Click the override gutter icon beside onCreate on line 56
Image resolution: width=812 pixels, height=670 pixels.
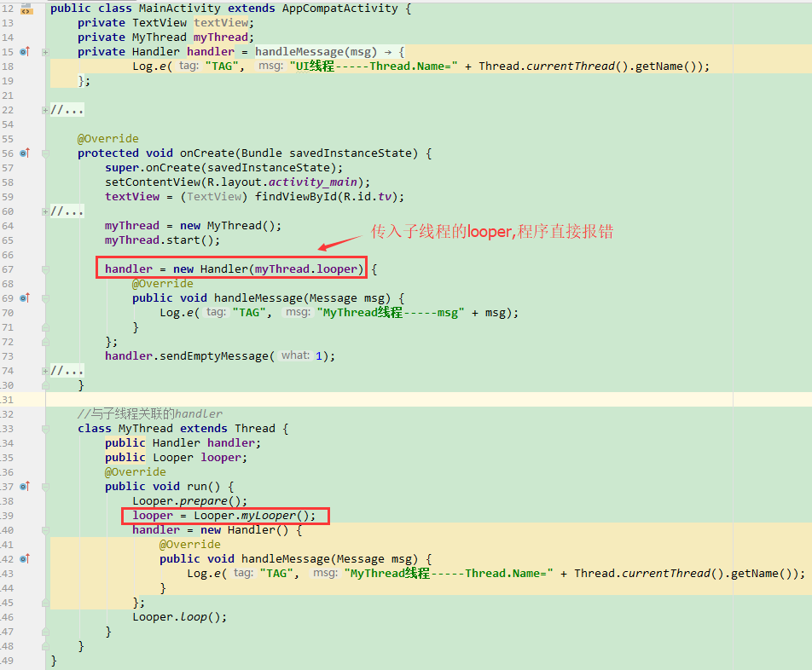(x=25, y=153)
